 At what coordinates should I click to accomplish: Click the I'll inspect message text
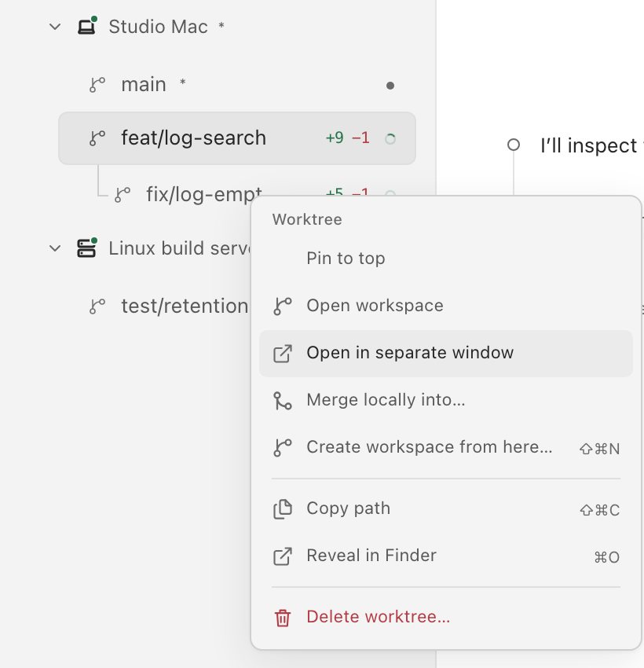pyautogui.click(x=591, y=145)
